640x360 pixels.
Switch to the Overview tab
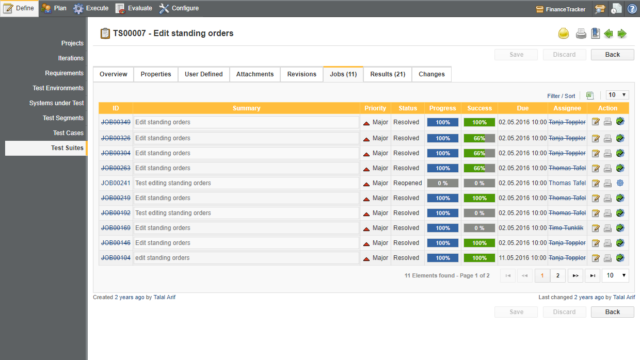tap(113, 74)
